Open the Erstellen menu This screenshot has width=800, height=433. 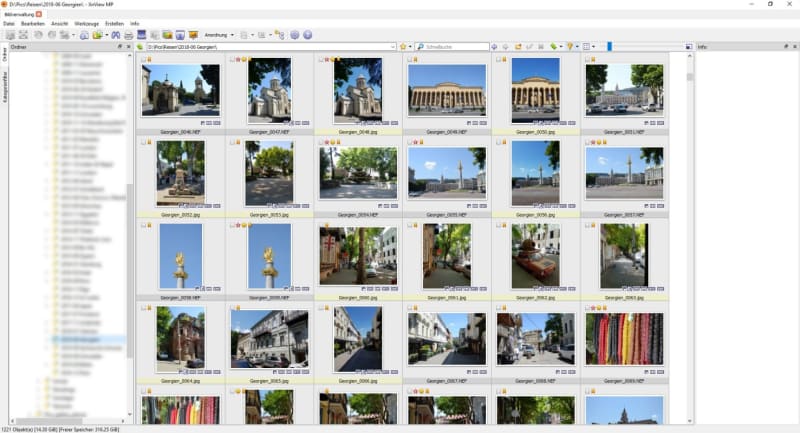tap(114, 23)
